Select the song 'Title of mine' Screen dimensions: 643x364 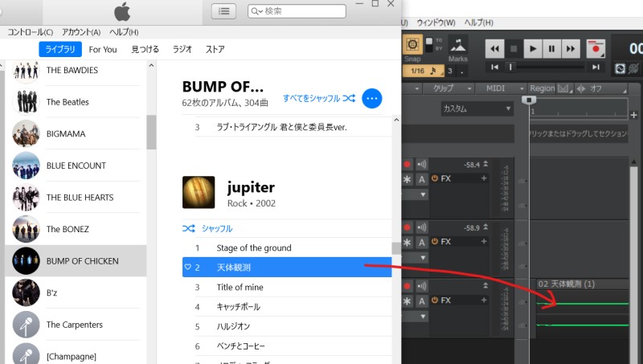click(x=287, y=287)
